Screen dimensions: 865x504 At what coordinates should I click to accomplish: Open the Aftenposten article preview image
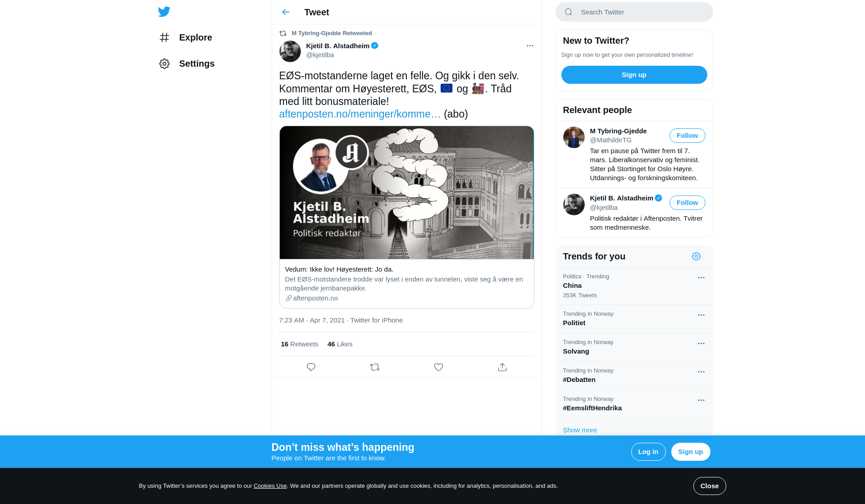(406, 192)
